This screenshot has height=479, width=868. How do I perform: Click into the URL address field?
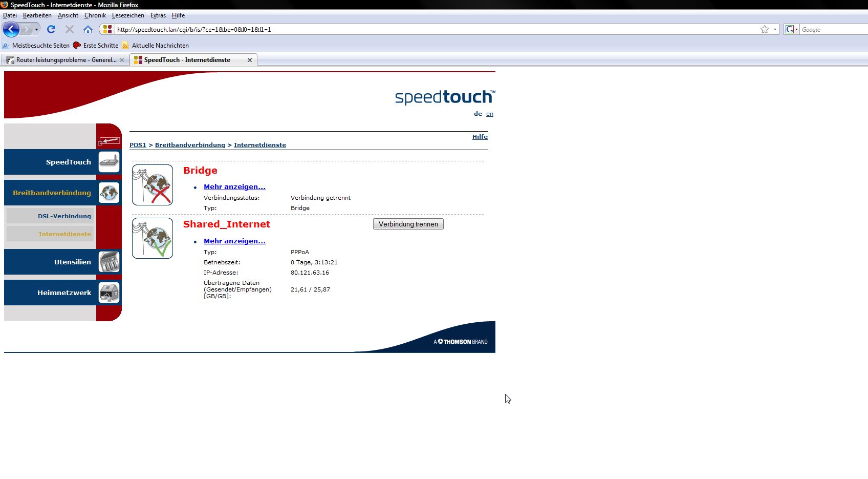[409, 29]
